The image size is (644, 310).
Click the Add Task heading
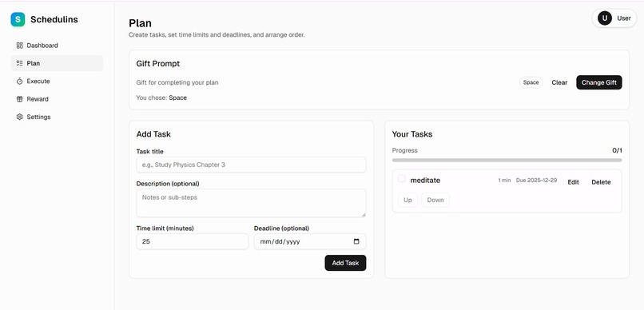[x=153, y=134]
